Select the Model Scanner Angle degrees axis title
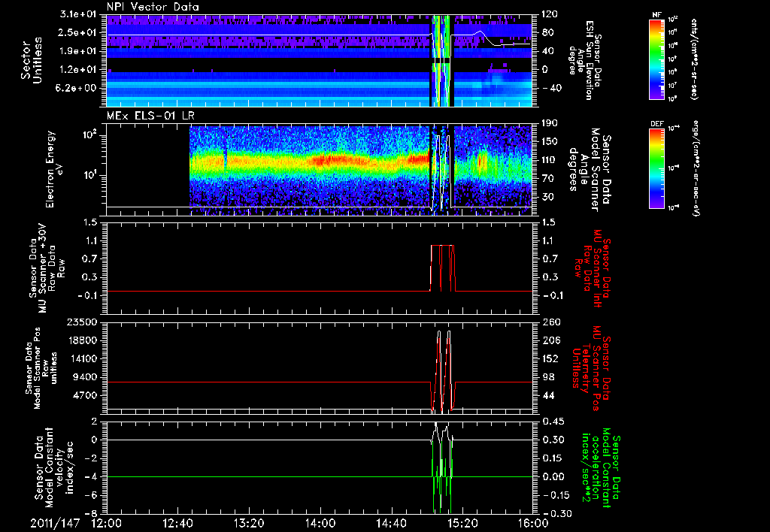The image size is (770, 532). click(x=590, y=170)
